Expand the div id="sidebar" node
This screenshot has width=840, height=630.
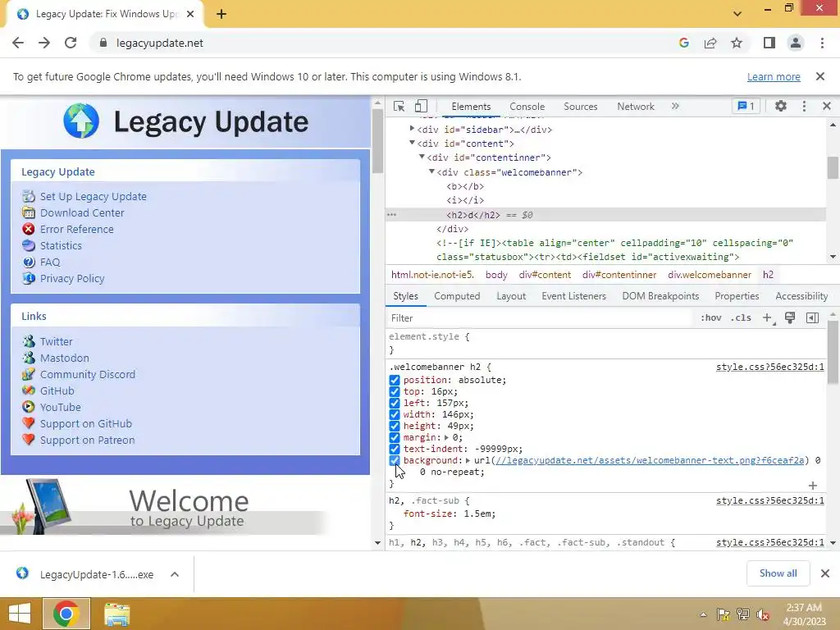tap(412, 129)
